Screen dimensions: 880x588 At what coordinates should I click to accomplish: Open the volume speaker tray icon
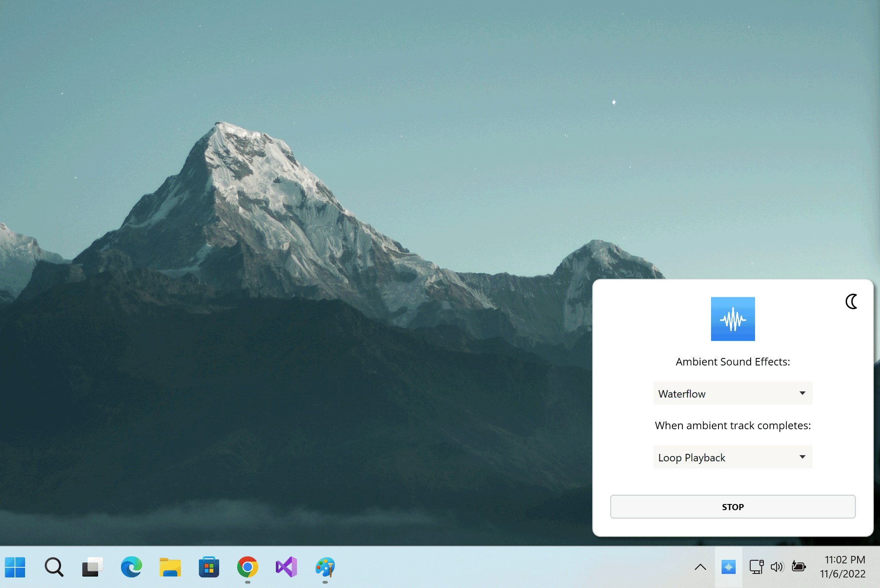click(777, 567)
